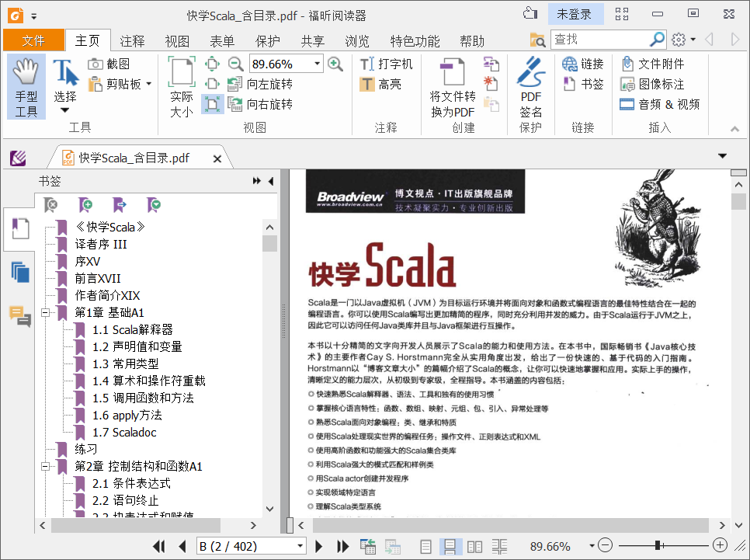Toggle Fit Width view button in ribbon
This screenshot has width=750, height=560.
(213, 84)
